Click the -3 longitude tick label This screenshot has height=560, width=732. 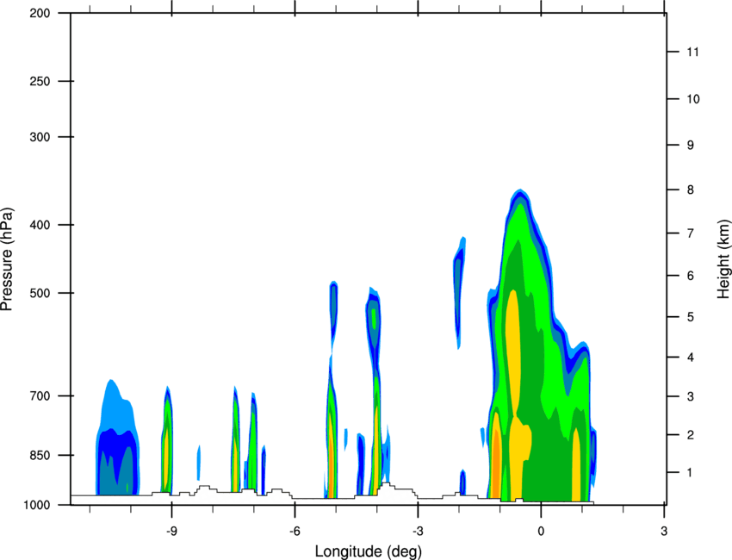tap(418, 532)
